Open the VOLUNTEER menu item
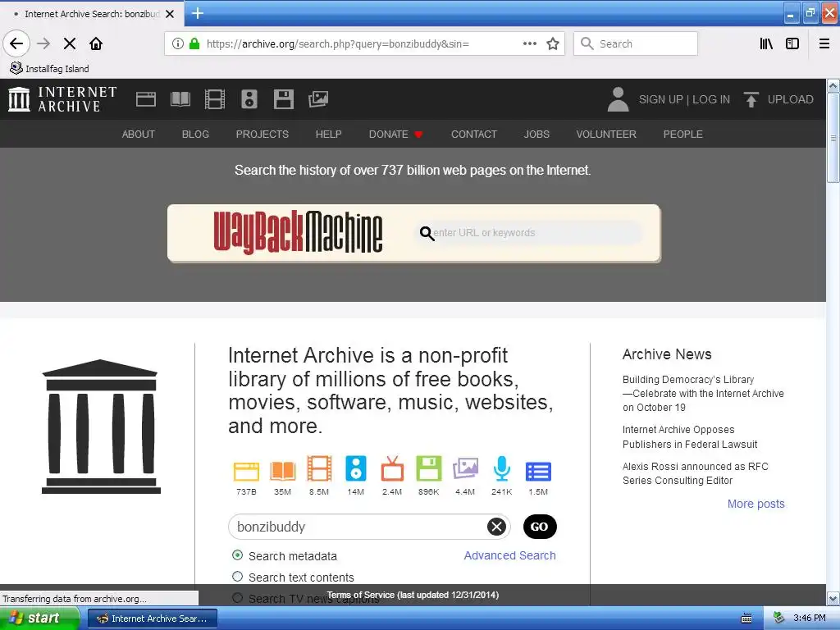 point(606,134)
